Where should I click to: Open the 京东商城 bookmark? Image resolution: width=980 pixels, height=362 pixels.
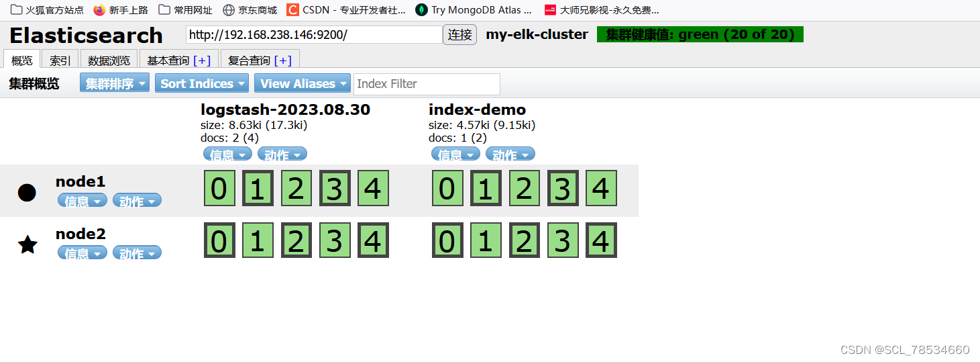click(x=250, y=10)
